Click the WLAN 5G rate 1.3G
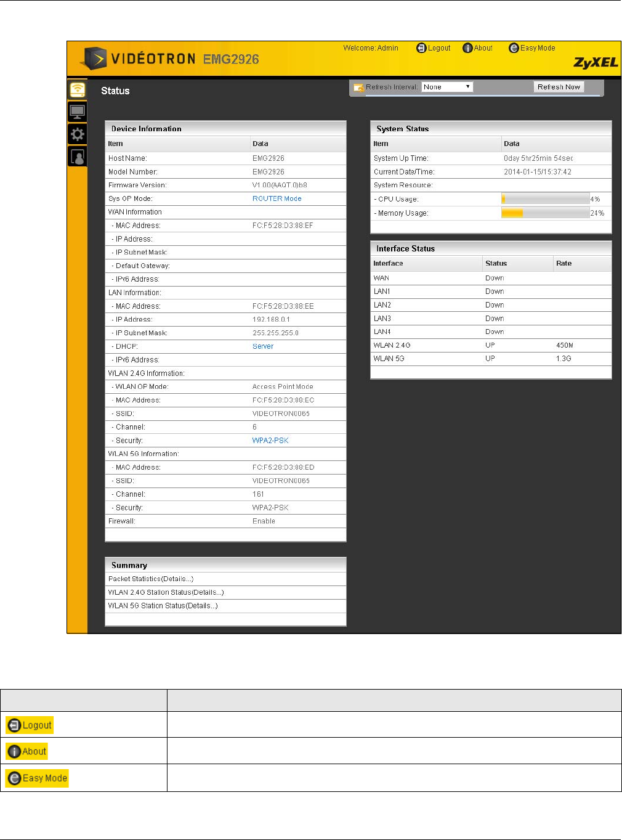 pos(563,359)
